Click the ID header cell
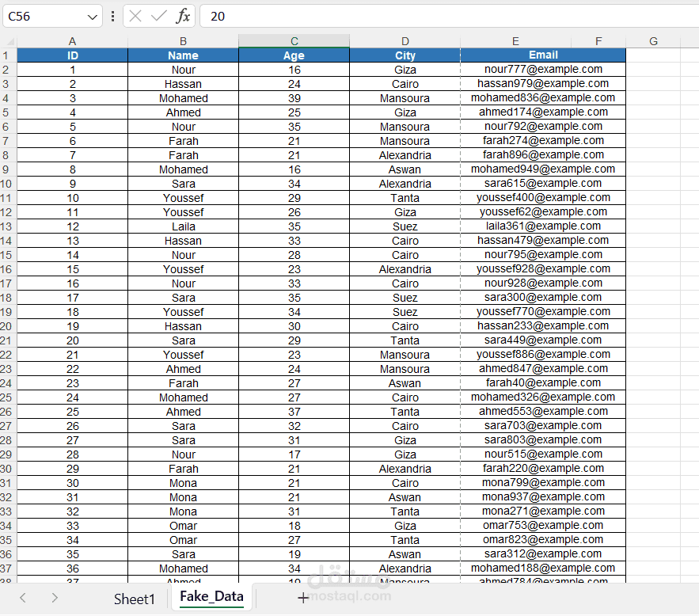 pos(72,55)
